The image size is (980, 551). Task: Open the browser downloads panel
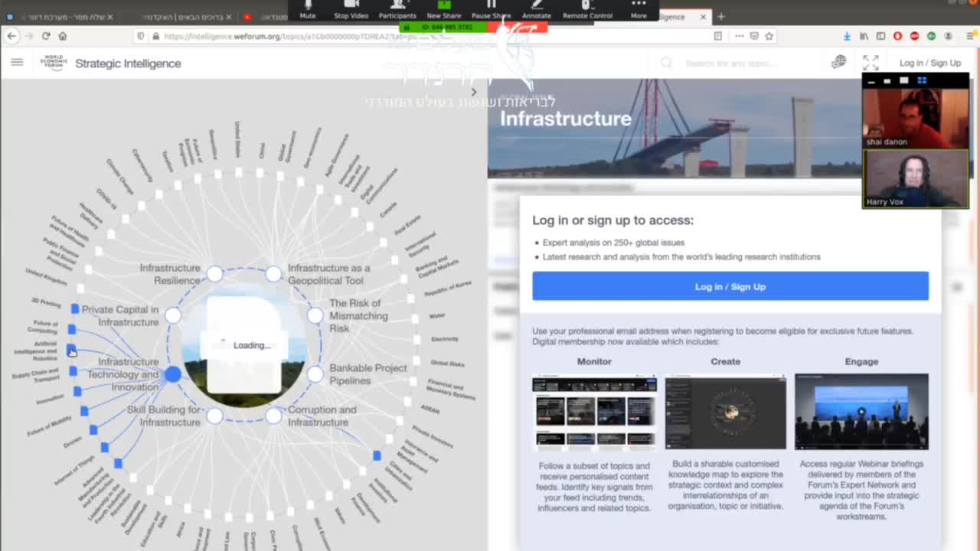tap(847, 36)
